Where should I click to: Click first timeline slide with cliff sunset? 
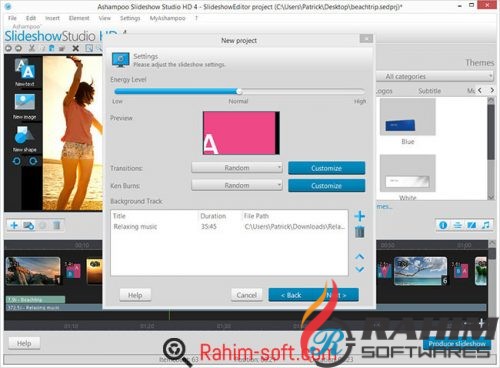tap(33, 271)
